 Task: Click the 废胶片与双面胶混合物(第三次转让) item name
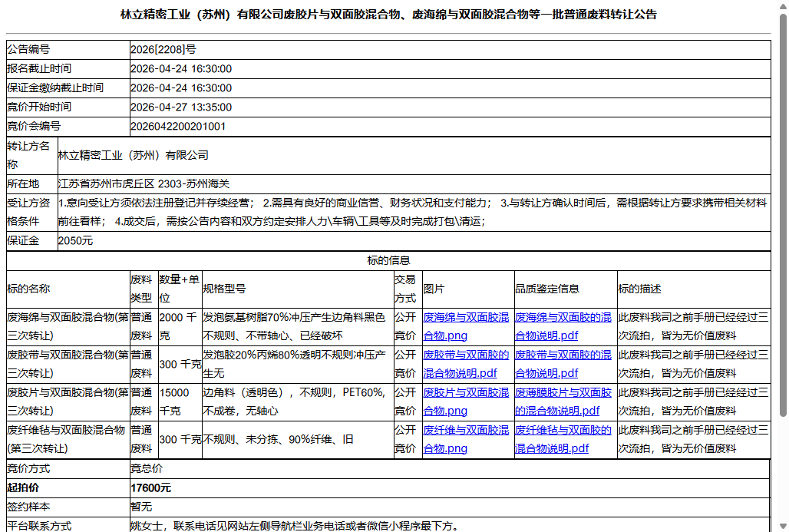pos(68,402)
